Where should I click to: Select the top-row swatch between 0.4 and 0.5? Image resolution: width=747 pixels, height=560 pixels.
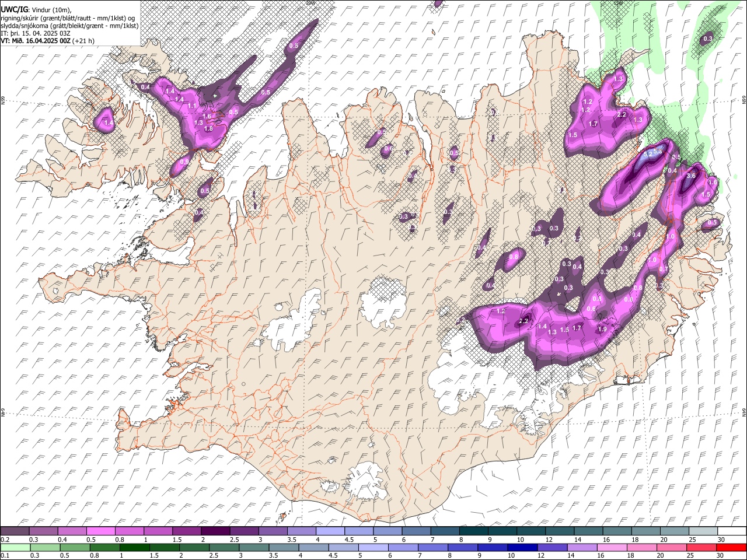point(72,531)
